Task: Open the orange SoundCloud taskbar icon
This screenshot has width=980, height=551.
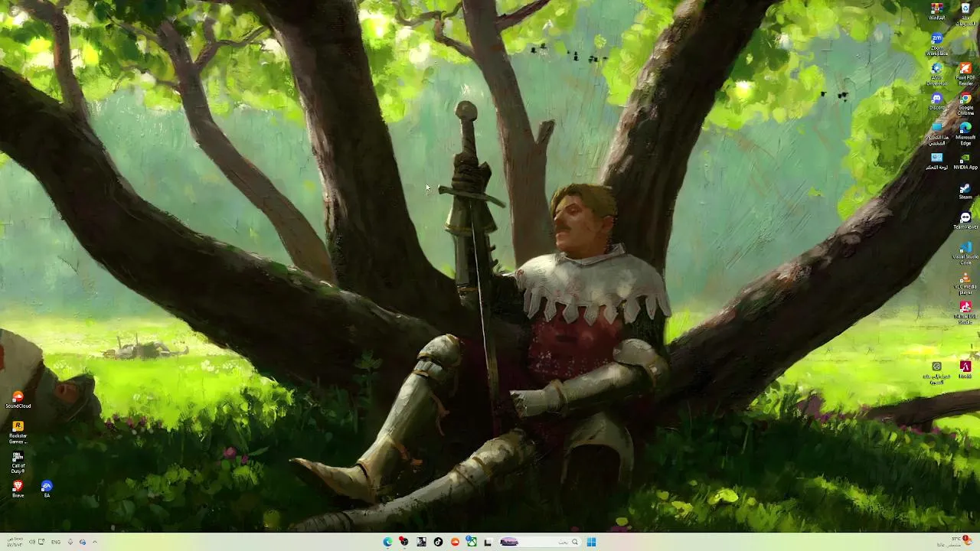Action: pyautogui.click(x=455, y=542)
